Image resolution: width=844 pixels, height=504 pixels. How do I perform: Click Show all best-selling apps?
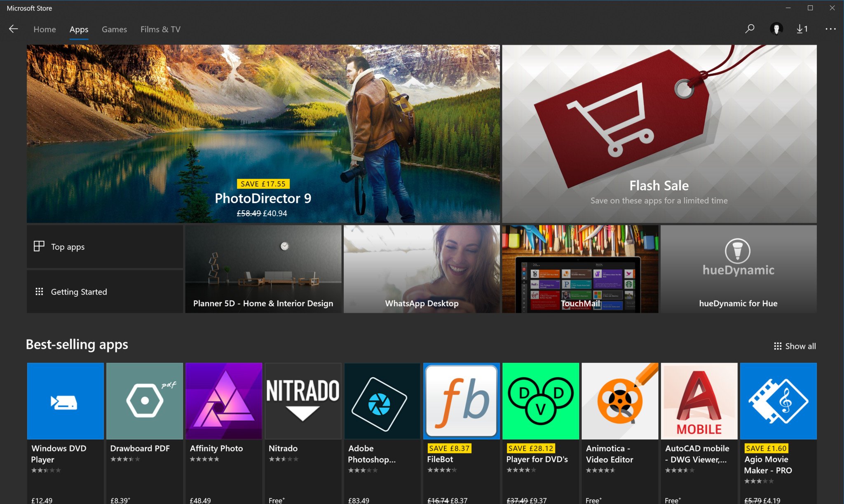(x=793, y=346)
